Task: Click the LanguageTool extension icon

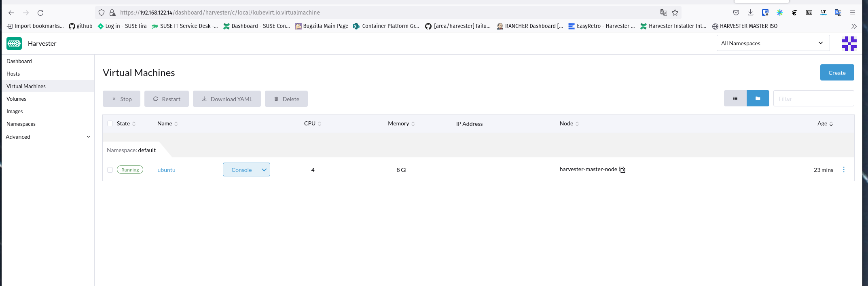Action: (x=824, y=13)
